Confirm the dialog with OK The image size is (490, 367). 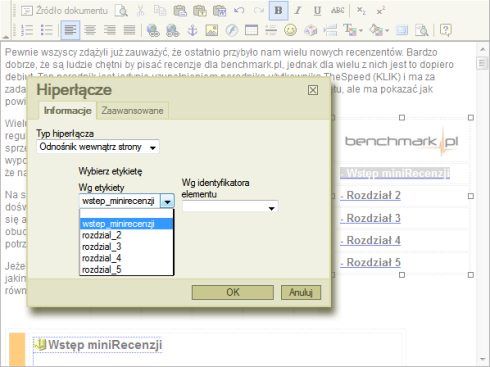[233, 292]
